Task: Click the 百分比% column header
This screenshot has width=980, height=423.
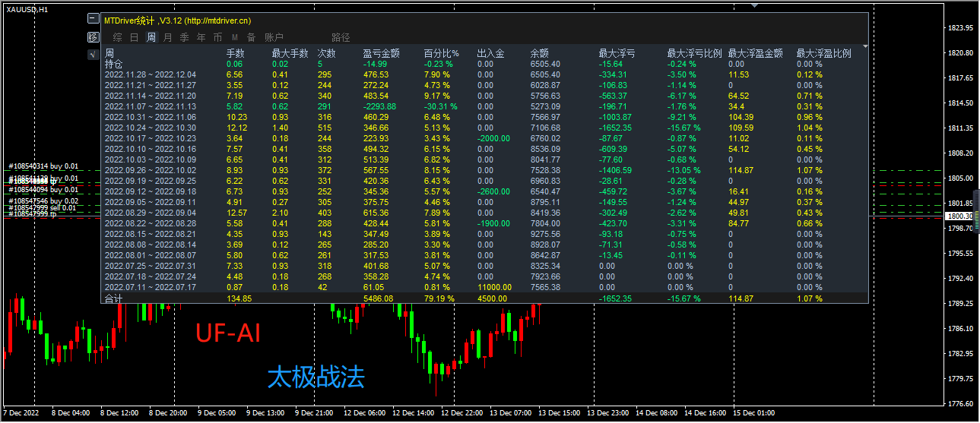Action: click(x=442, y=54)
